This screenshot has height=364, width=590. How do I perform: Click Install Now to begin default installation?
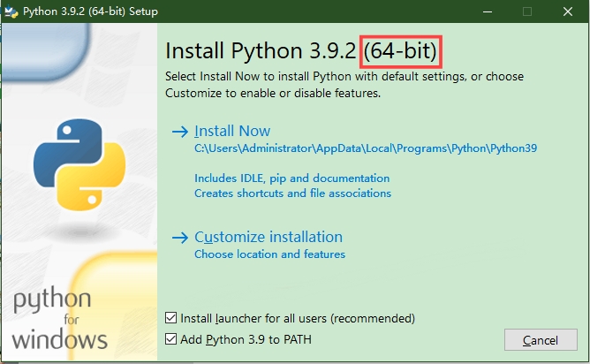pos(232,131)
